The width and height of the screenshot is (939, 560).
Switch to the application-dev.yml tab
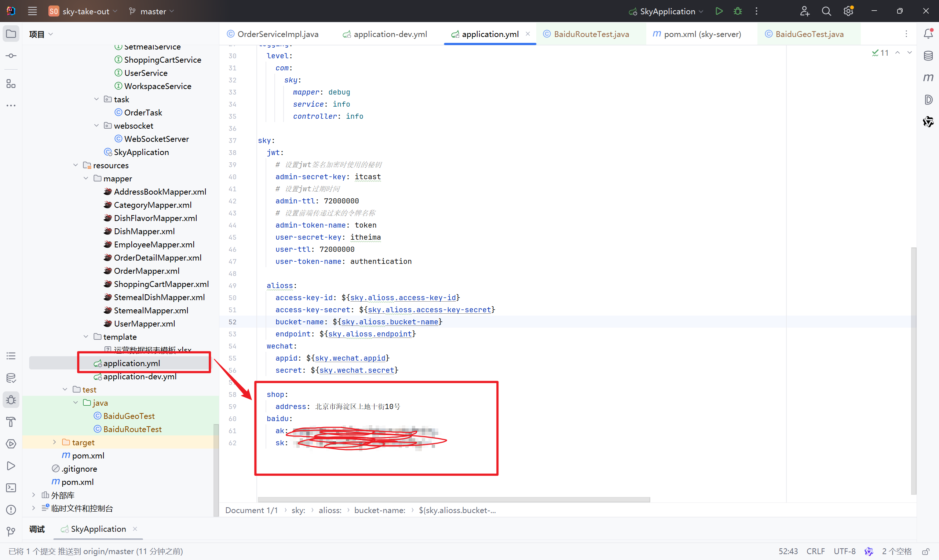pyautogui.click(x=390, y=34)
